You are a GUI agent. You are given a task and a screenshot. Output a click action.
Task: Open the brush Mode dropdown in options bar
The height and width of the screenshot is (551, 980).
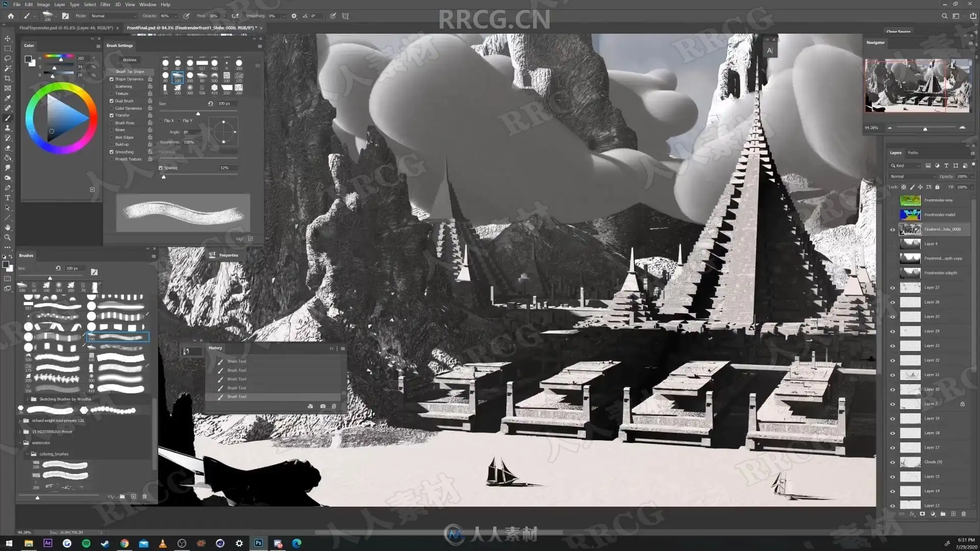pos(113,16)
